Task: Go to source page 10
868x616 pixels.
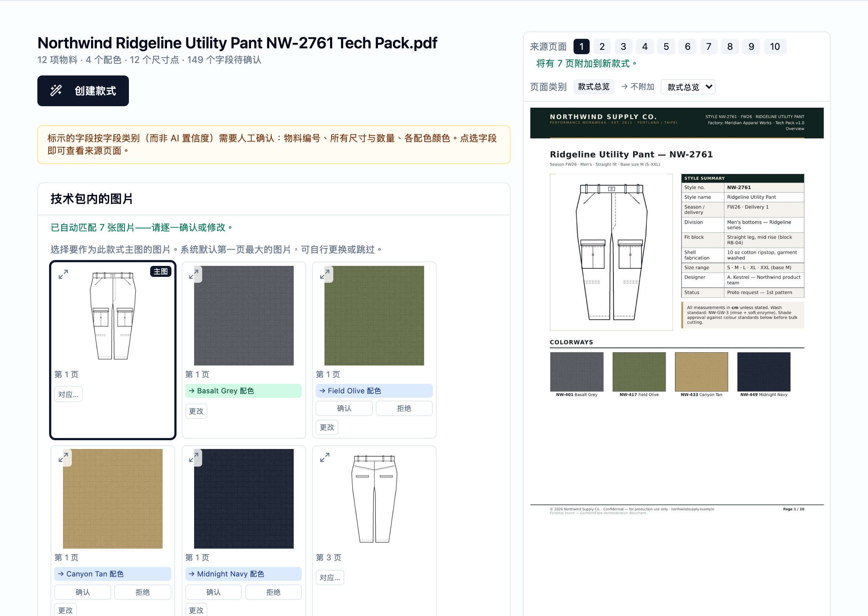Action: tap(775, 47)
